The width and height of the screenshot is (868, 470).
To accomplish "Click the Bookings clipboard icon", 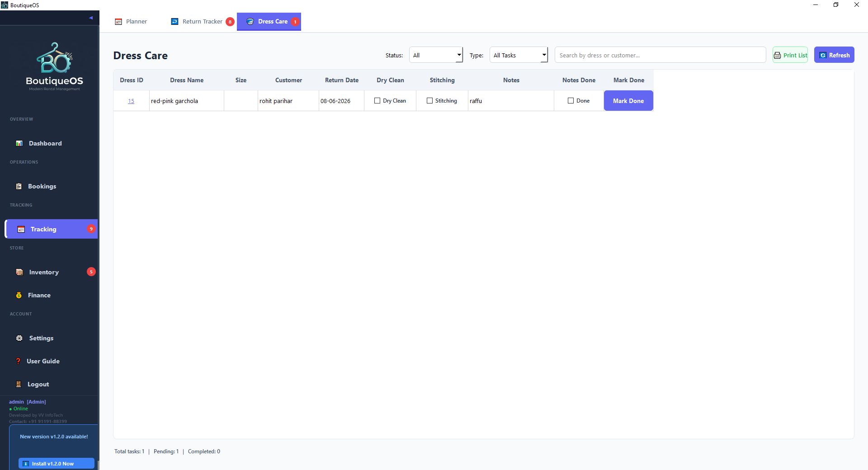I will click(x=19, y=186).
